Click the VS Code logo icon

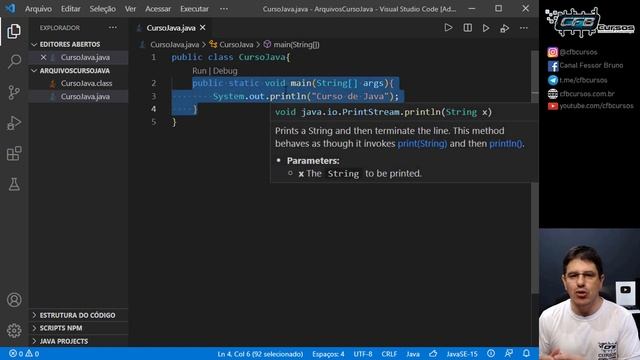[10, 8]
